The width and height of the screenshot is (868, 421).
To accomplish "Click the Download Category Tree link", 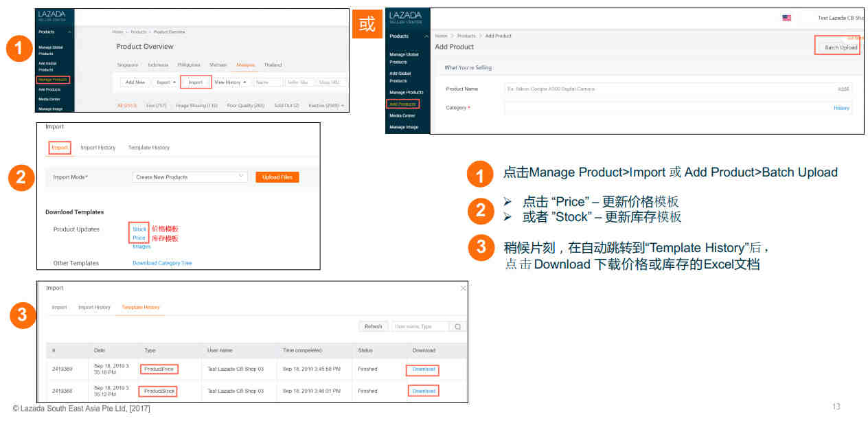I will [162, 263].
